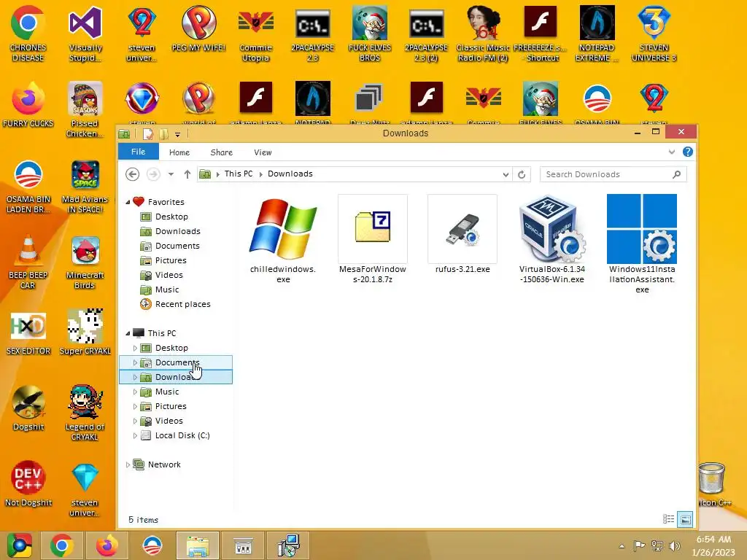747x560 pixels.
Task: Switch to the View ribbon tab
Action: (x=263, y=152)
